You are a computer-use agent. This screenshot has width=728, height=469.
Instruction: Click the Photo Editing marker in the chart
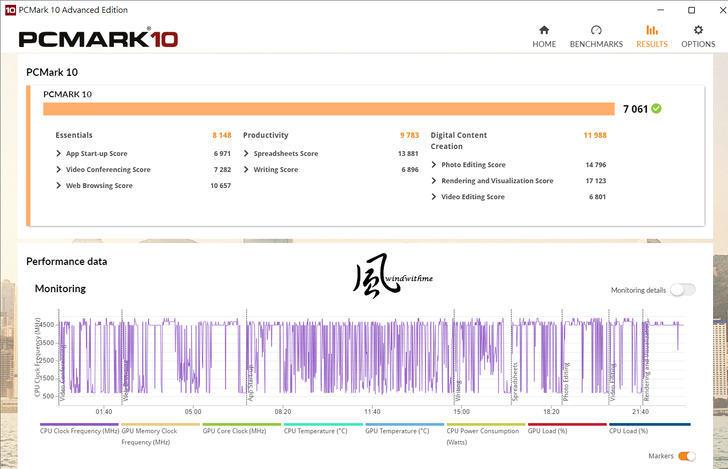566,382
